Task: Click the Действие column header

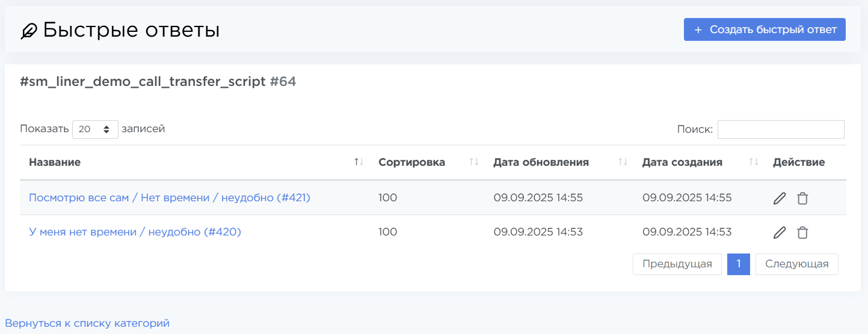Action: point(799,162)
